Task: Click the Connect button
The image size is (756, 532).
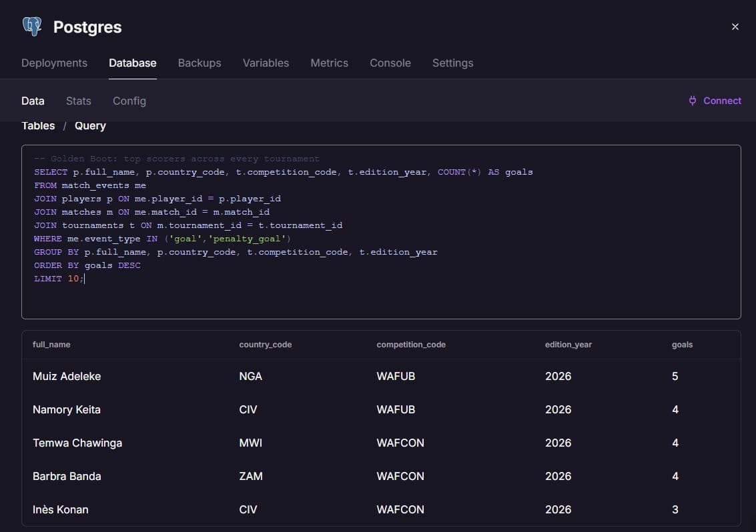Action: point(715,101)
